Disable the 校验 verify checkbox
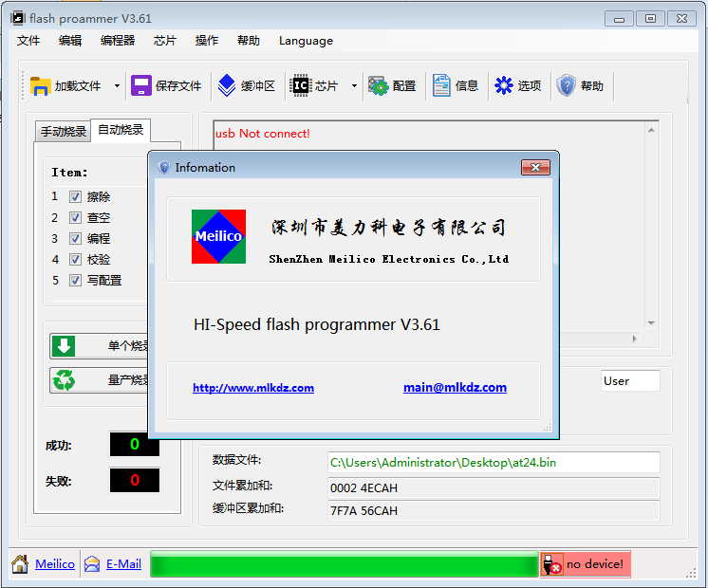 tap(75, 260)
